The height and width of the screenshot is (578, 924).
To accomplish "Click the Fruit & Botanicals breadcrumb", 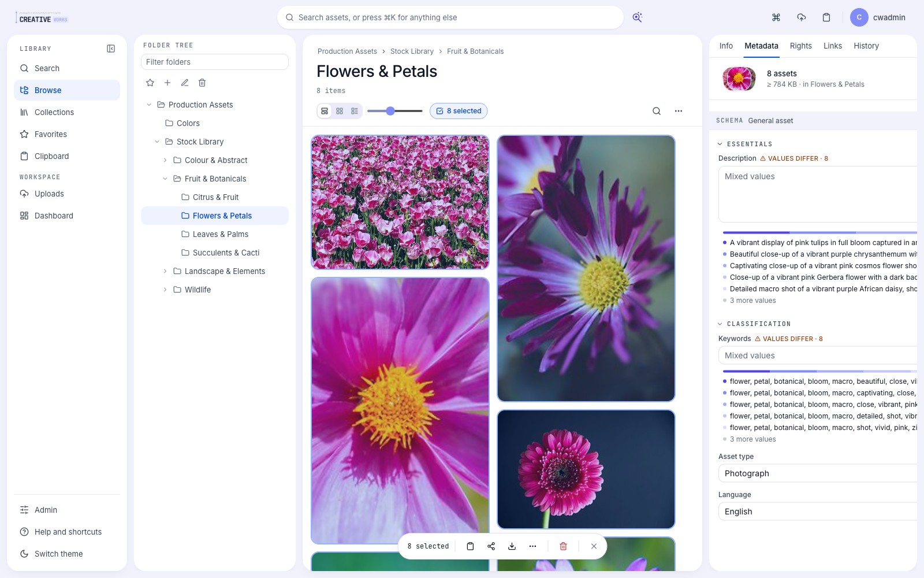I will 475,51.
